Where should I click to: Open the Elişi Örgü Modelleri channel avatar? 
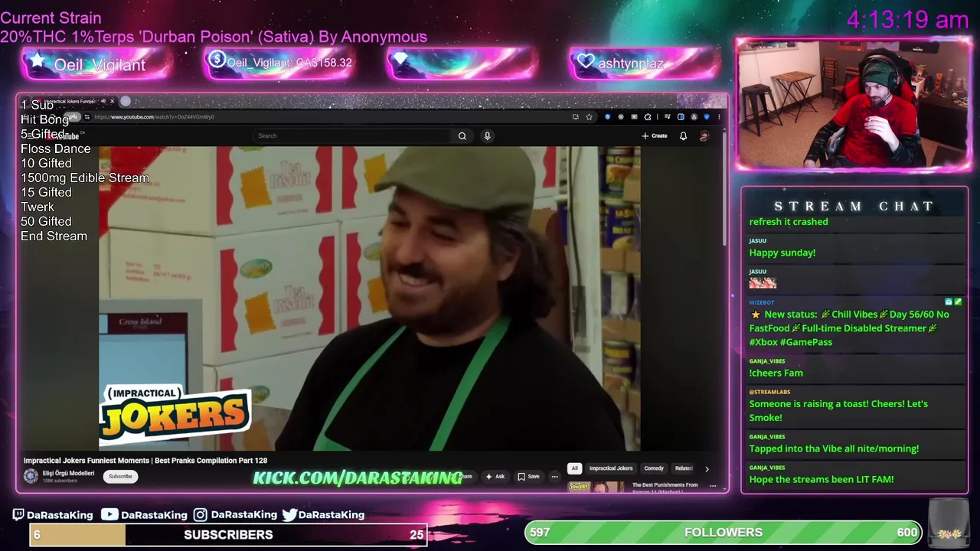click(31, 476)
